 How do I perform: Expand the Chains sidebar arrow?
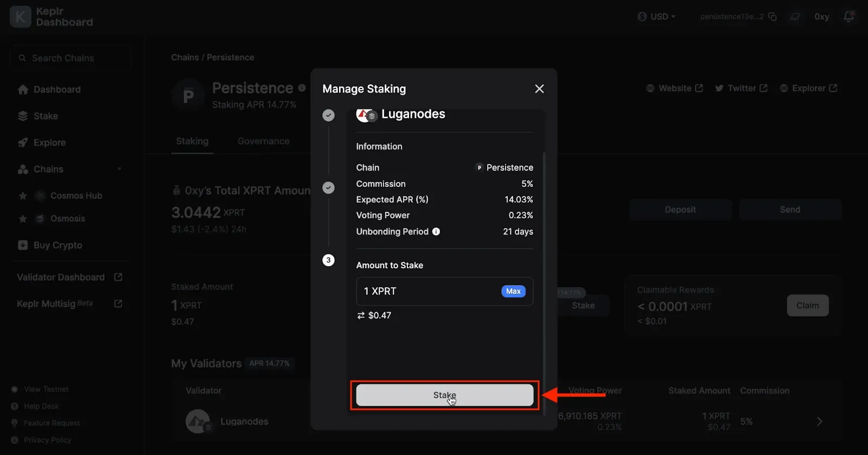(119, 169)
